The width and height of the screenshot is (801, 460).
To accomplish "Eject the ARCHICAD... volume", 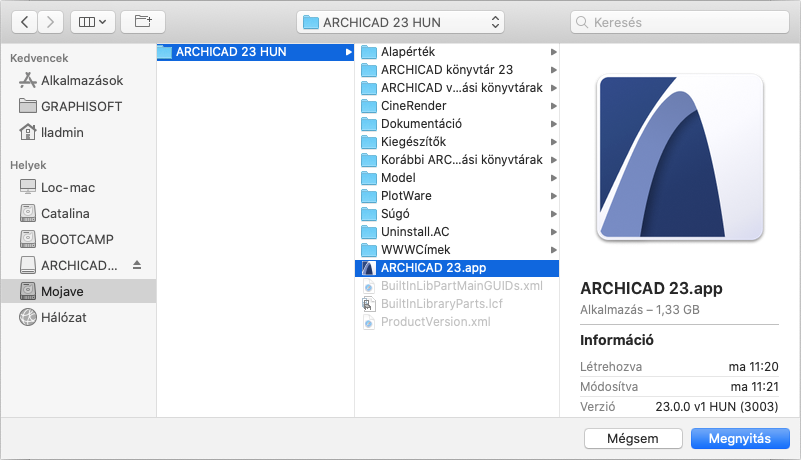I will coord(136,265).
